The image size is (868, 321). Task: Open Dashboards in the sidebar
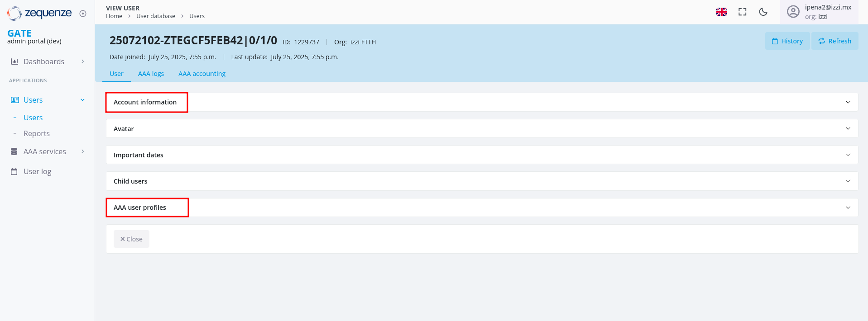44,61
